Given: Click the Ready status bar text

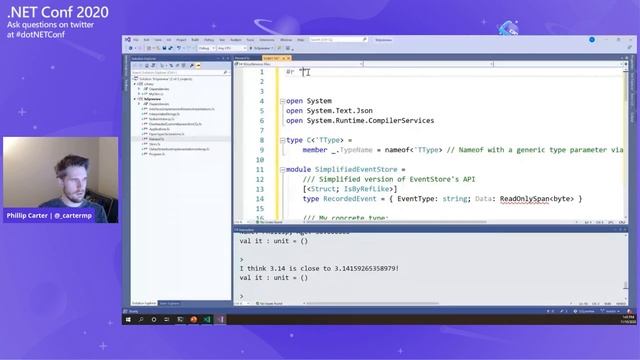Looking at the screenshot, I should point(133,311).
